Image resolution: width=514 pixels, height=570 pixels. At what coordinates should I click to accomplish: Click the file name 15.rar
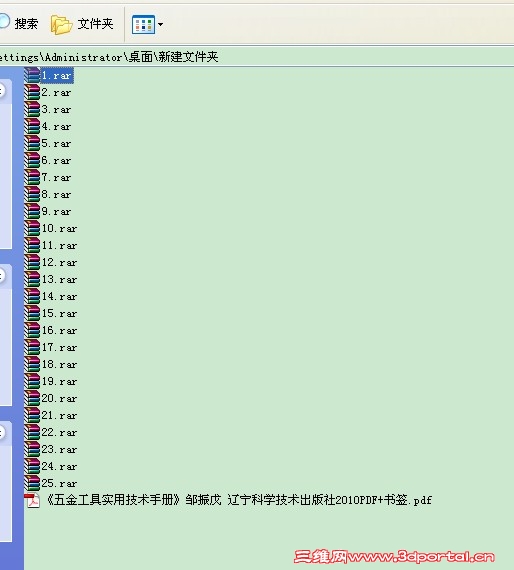[59, 313]
